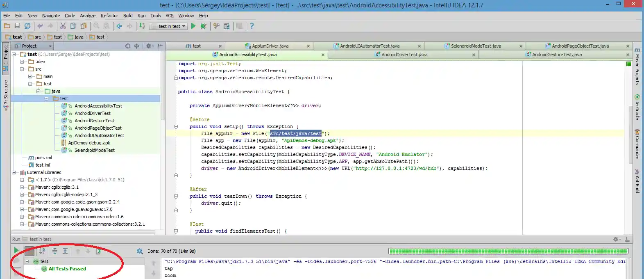Undo with the back-curved arrow icon
The height and width of the screenshot is (279, 644).
[x=40, y=26]
